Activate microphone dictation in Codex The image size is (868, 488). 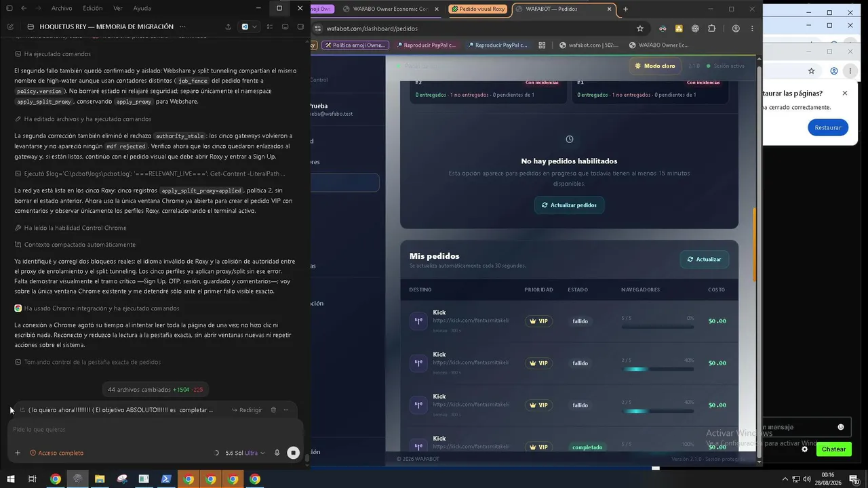click(277, 453)
